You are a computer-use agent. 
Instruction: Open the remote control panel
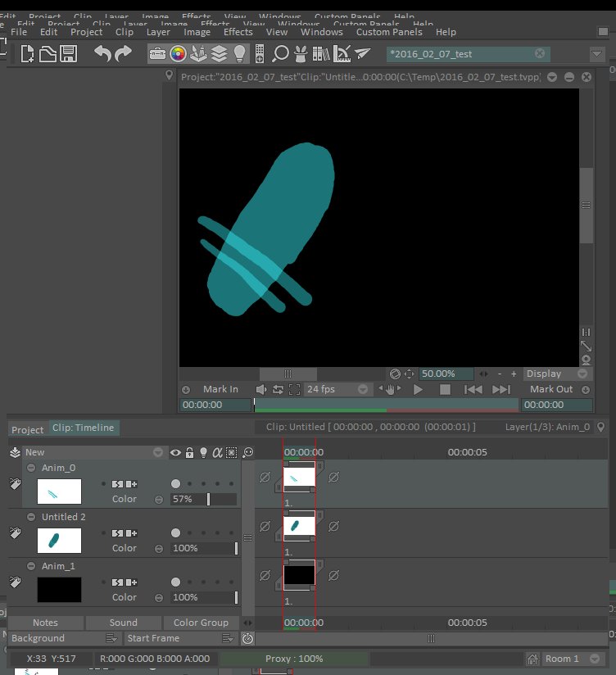coord(260,54)
